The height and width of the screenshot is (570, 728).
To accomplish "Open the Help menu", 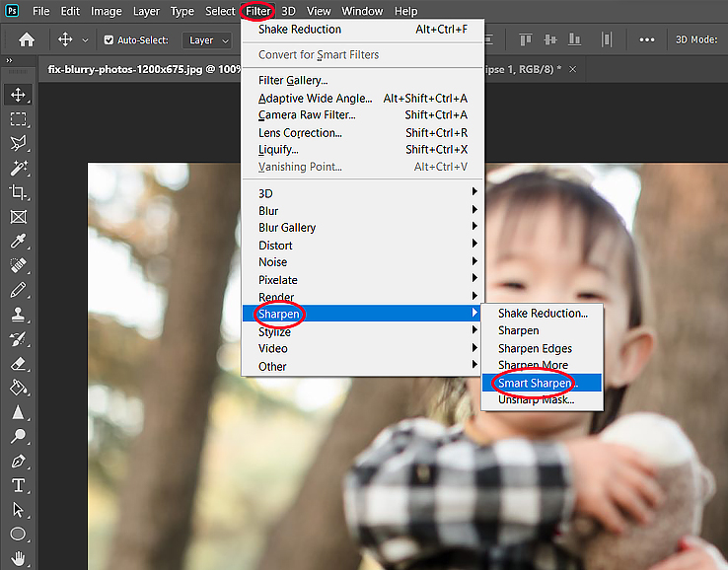I will (405, 11).
